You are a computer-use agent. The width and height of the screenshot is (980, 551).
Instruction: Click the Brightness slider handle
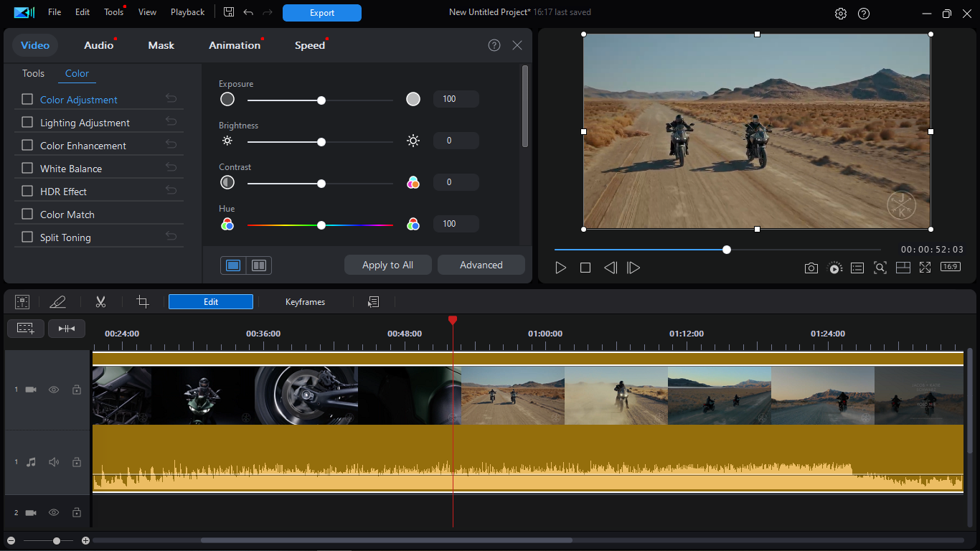click(321, 142)
